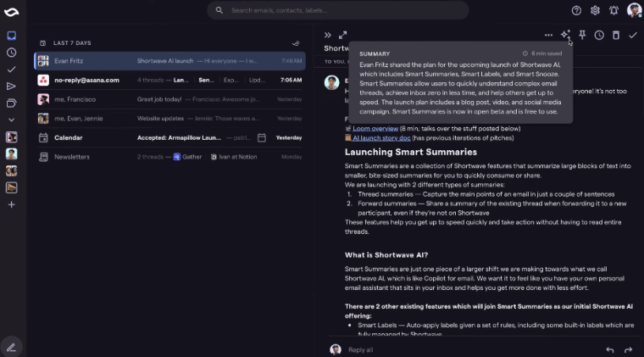Mark the thread done with checkmark
Viewport: 644px width, 357px height.
click(x=632, y=35)
